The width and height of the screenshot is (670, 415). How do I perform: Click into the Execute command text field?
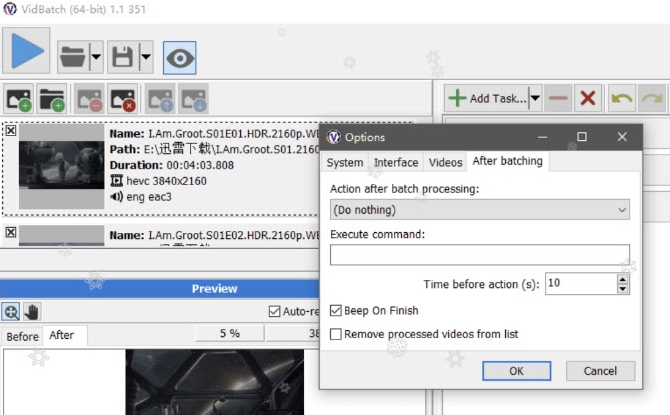coord(480,254)
